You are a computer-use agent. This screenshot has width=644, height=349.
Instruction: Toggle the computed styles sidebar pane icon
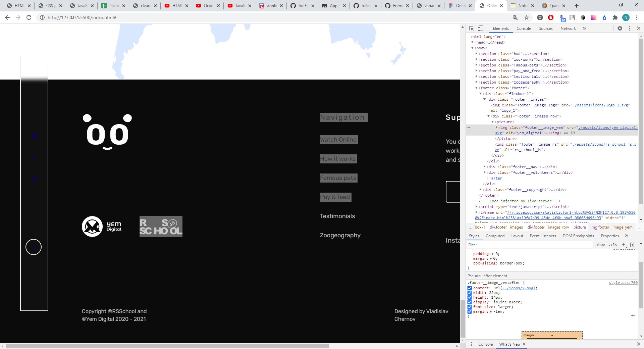(633, 245)
